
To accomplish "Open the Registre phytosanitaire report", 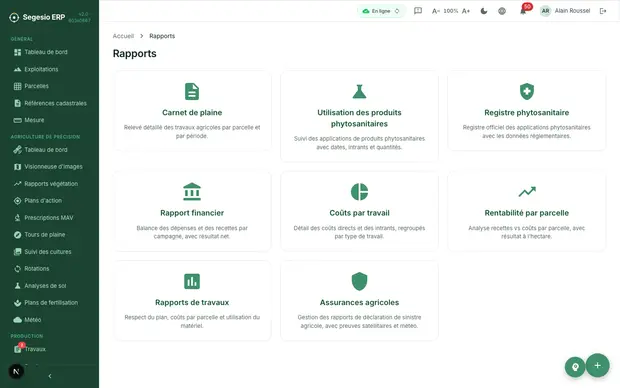I will click(x=527, y=111).
